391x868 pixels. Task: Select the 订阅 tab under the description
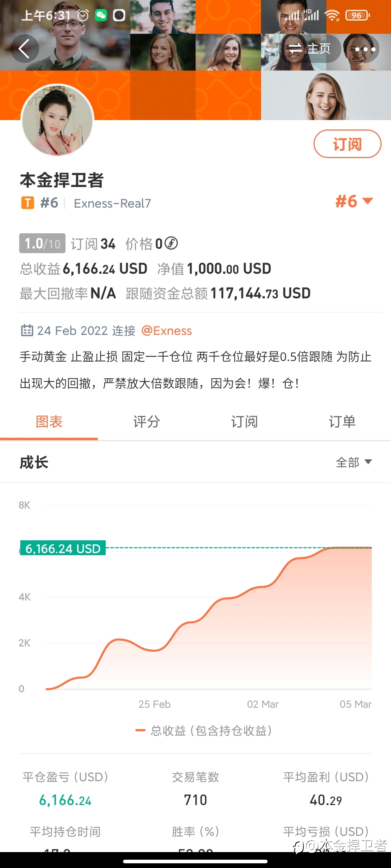click(x=244, y=422)
